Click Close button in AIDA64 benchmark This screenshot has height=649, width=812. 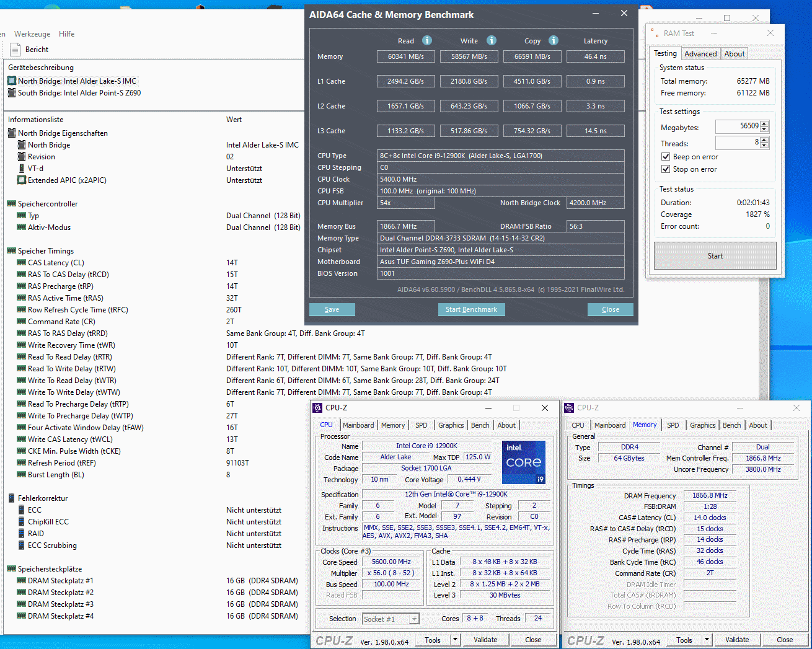(611, 309)
